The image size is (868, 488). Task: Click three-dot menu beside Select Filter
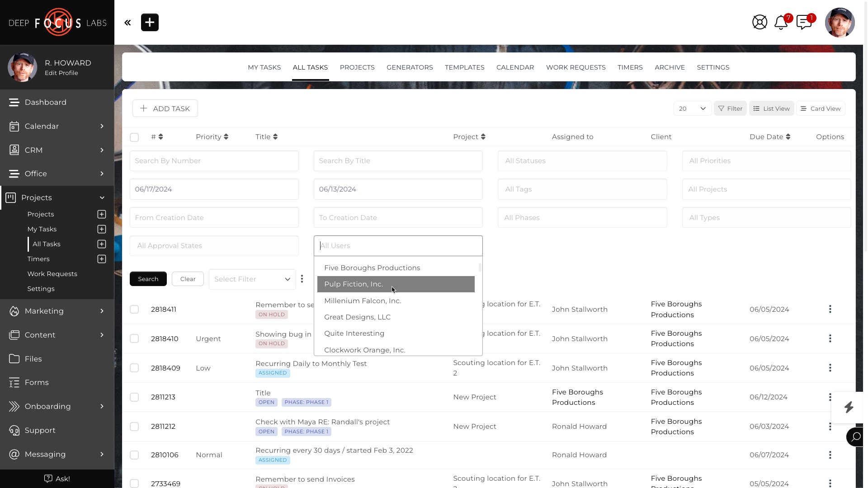[302, 279]
